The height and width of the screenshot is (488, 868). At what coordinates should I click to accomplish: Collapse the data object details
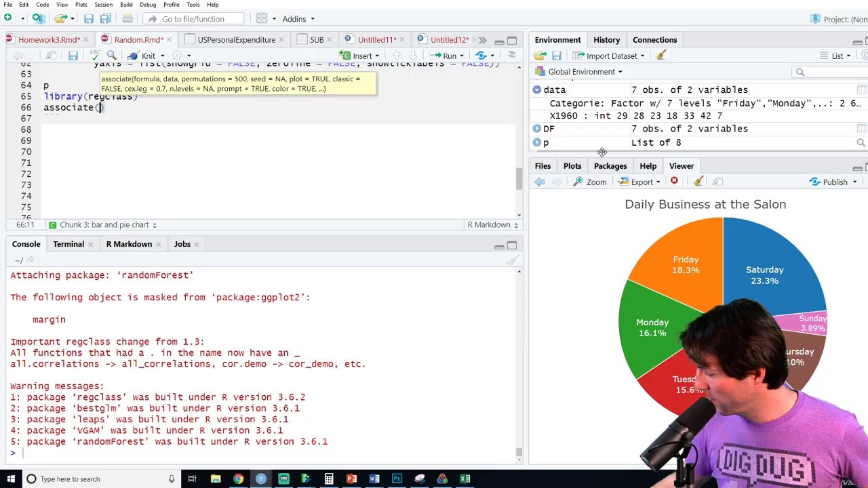[x=536, y=89]
